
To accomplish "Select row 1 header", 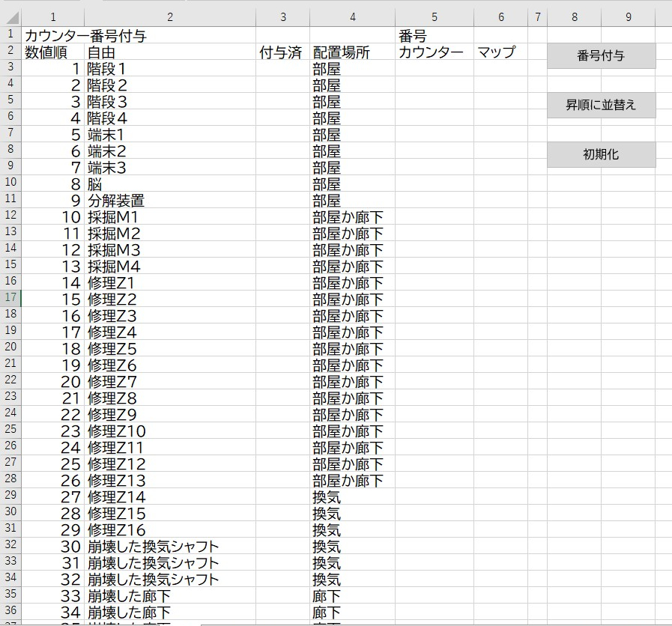I will tap(10, 34).
